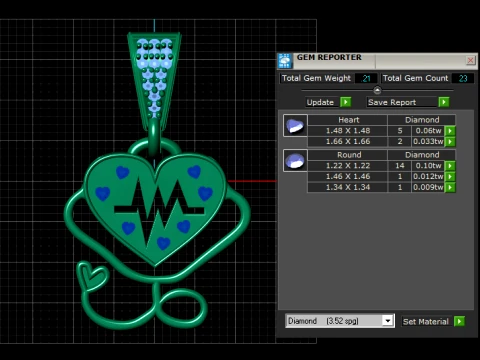Image resolution: width=480 pixels, height=360 pixels.
Task: Click the quantity 5 cell
Action: [400, 131]
